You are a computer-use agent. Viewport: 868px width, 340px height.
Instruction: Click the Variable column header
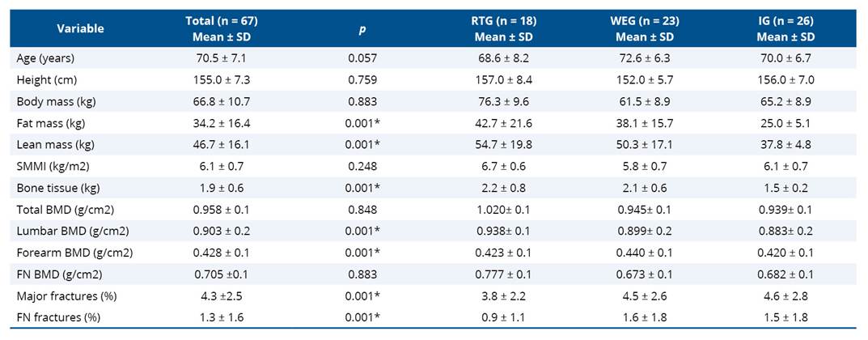[80, 28]
